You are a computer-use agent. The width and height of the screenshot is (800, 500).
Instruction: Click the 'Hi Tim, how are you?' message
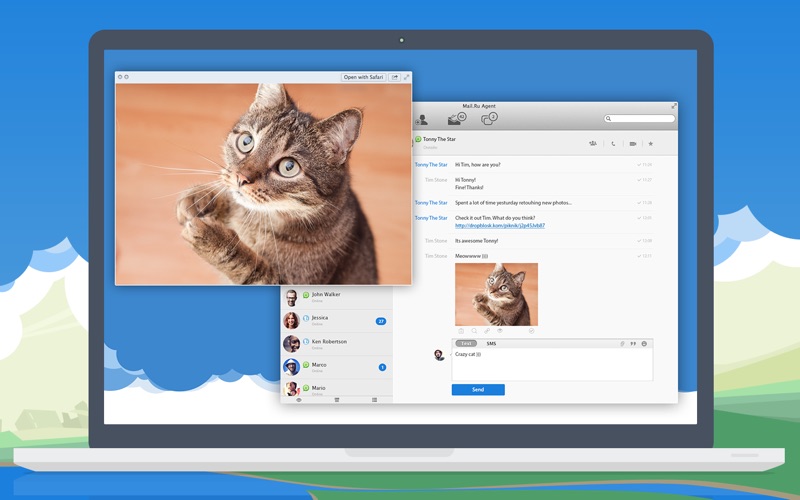(x=478, y=165)
